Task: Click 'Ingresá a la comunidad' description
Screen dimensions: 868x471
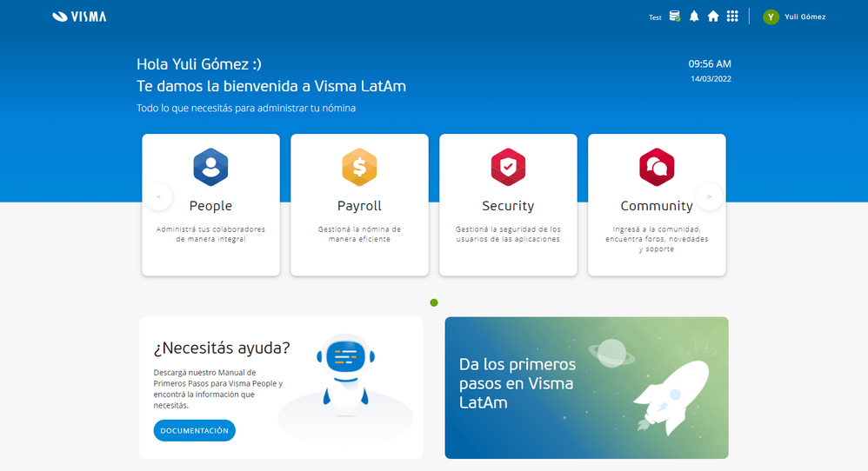Action: point(657,239)
